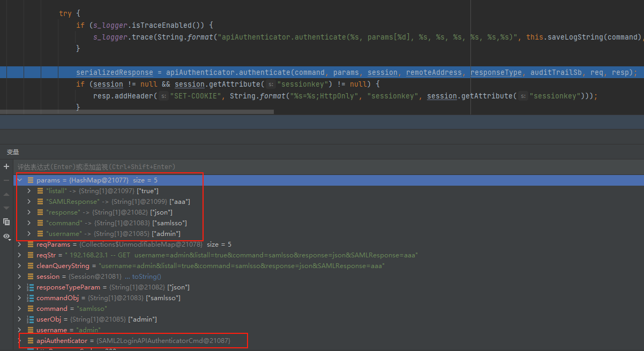Screen dimensions: 644x351
Task: Click the evaluate expression input field
Action: tap(214, 167)
